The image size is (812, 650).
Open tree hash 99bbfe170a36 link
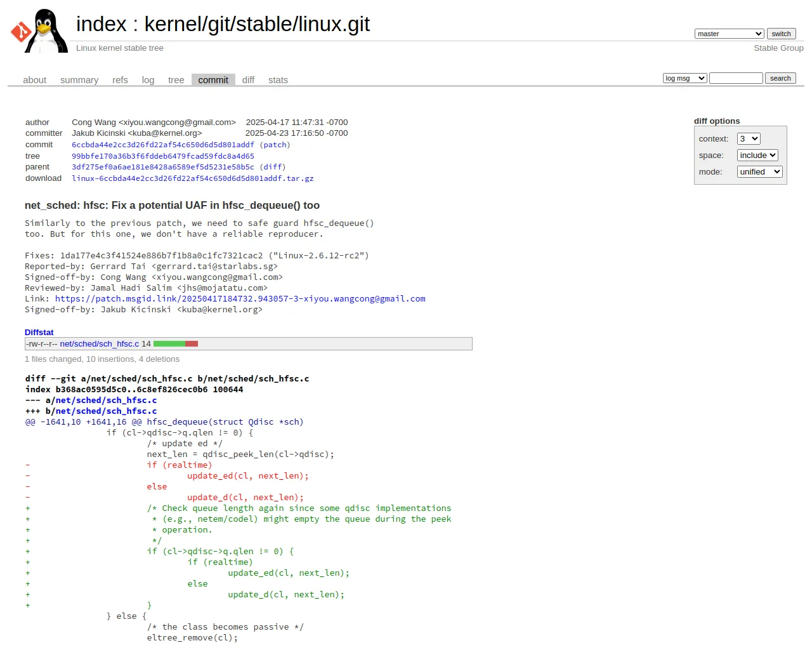163,156
